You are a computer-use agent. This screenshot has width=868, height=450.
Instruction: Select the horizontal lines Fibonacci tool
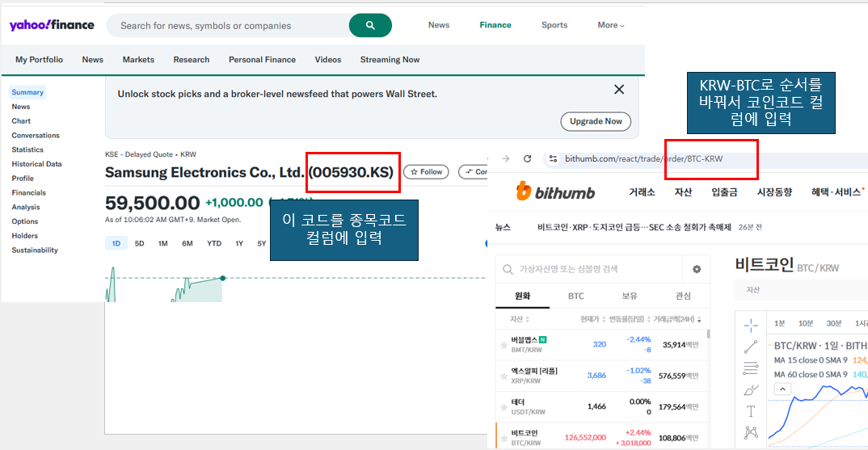(751, 368)
